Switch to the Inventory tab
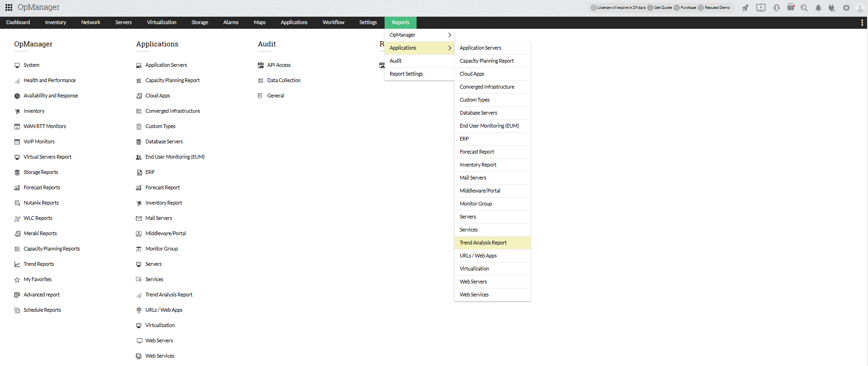The image size is (868, 366). (x=56, y=22)
